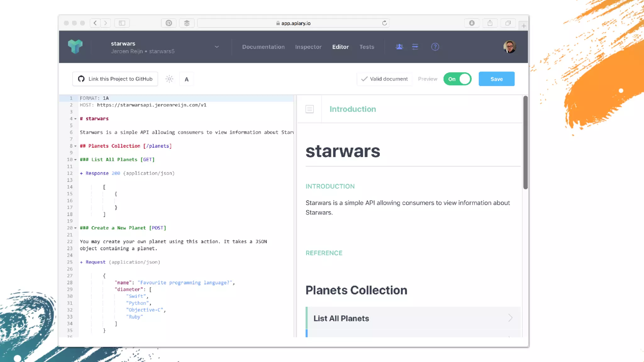Collapse the Planets Collection fold at line 8
This screenshot has width=644, height=362.
75,146
